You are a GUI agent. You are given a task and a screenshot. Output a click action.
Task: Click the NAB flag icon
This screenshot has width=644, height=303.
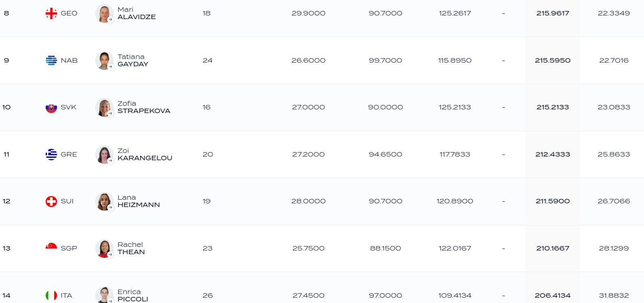click(51, 61)
